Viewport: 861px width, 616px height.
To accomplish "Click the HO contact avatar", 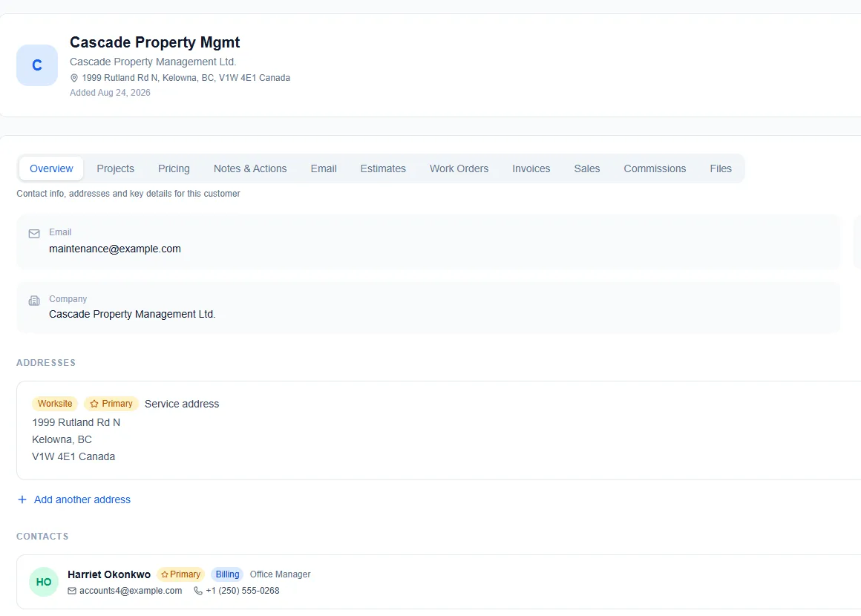I will coord(44,582).
